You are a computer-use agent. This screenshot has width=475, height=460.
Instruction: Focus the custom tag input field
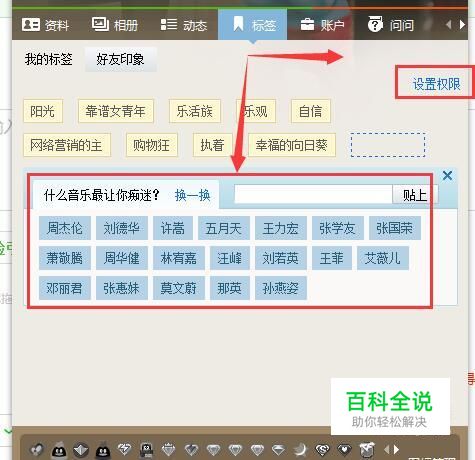pos(313,194)
